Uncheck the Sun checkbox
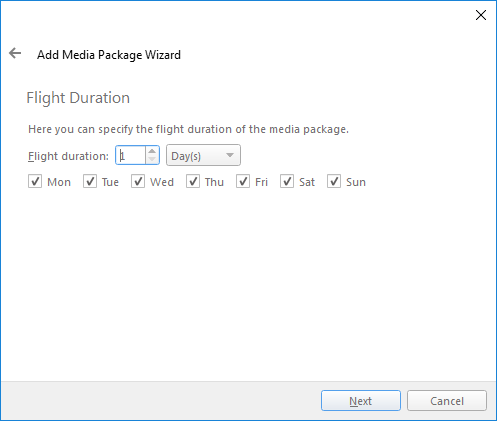The image size is (497, 421). click(x=334, y=182)
